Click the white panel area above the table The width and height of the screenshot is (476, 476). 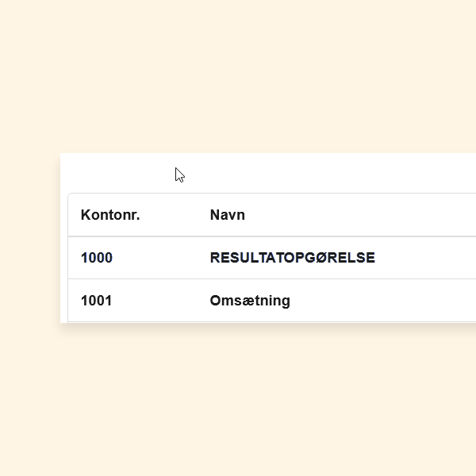pyautogui.click(x=317, y=173)
